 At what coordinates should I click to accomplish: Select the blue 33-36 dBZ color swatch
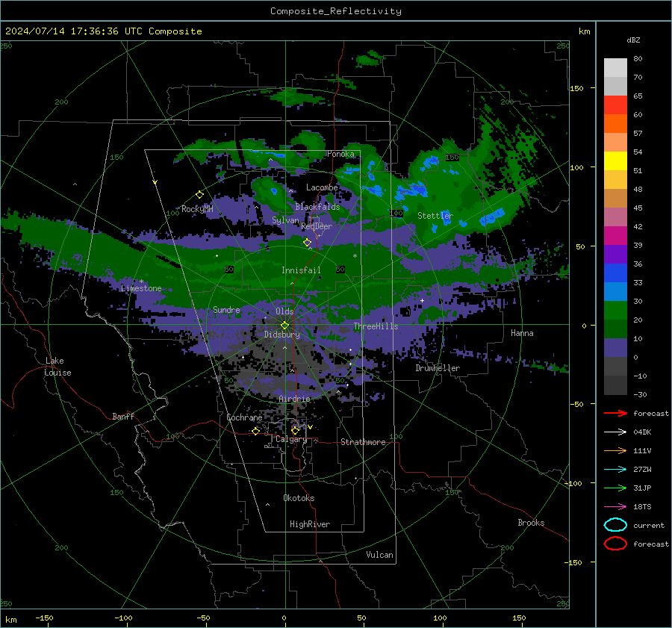pos(615,273)
